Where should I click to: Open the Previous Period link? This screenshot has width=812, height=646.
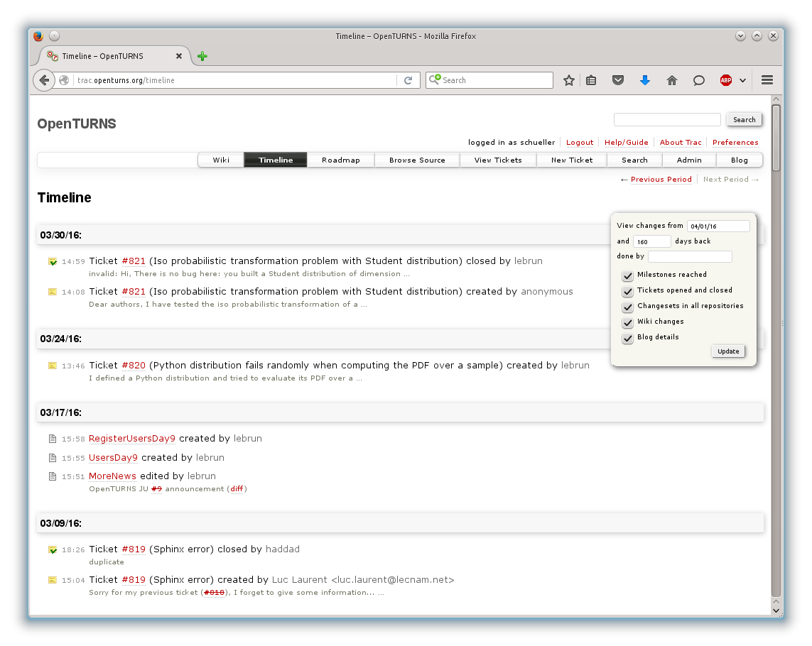pos(661,180)
